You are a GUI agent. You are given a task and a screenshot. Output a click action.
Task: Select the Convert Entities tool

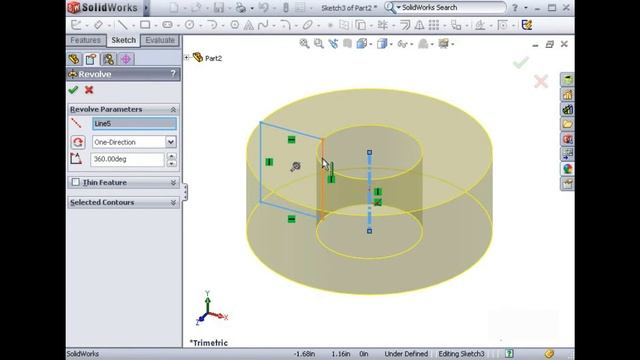point(360,25)
